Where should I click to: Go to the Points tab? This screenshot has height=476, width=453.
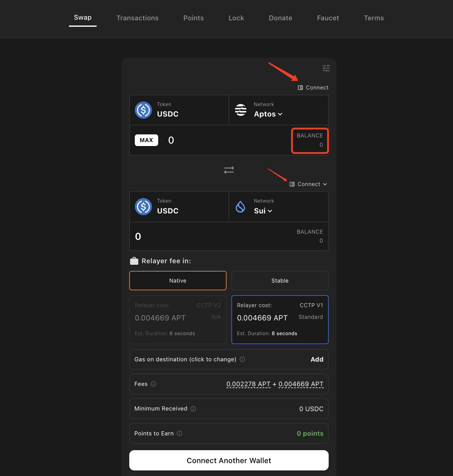pos(194,18)
